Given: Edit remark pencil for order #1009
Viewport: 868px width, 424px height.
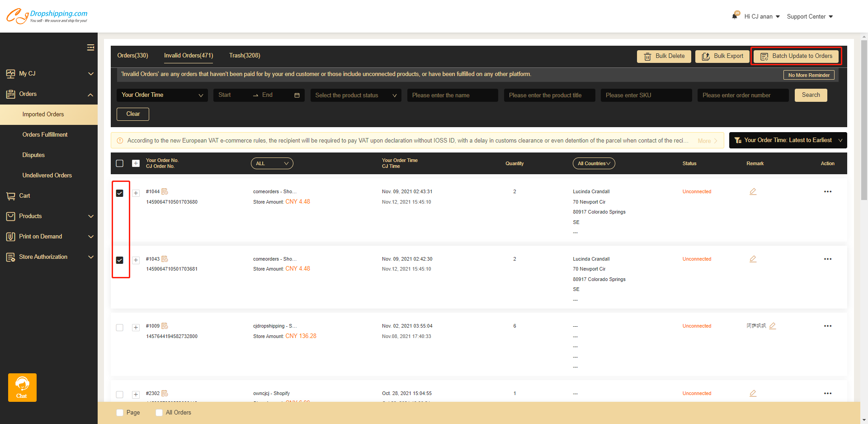Looking at the screenshot, I should point(773,326).
